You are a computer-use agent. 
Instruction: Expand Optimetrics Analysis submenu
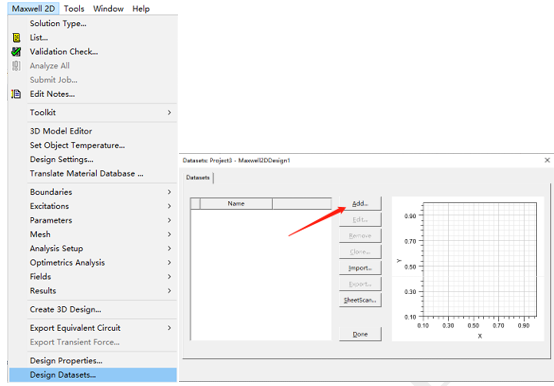[93, 262]
